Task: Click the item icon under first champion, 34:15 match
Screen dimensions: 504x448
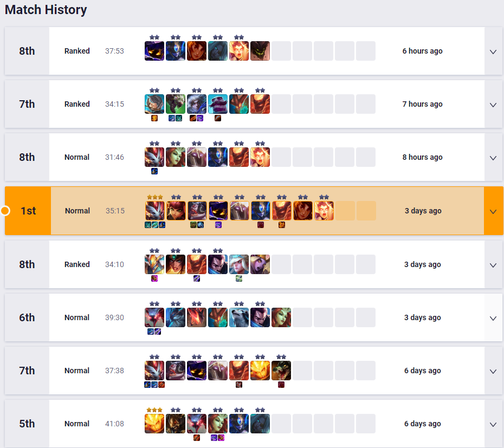Action: [154, 118]
